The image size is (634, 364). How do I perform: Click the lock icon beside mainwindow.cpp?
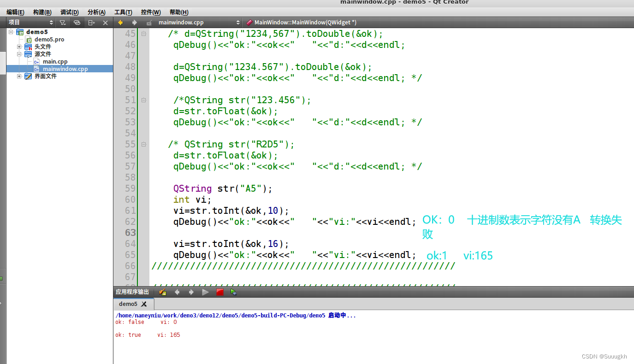[149, 23]
